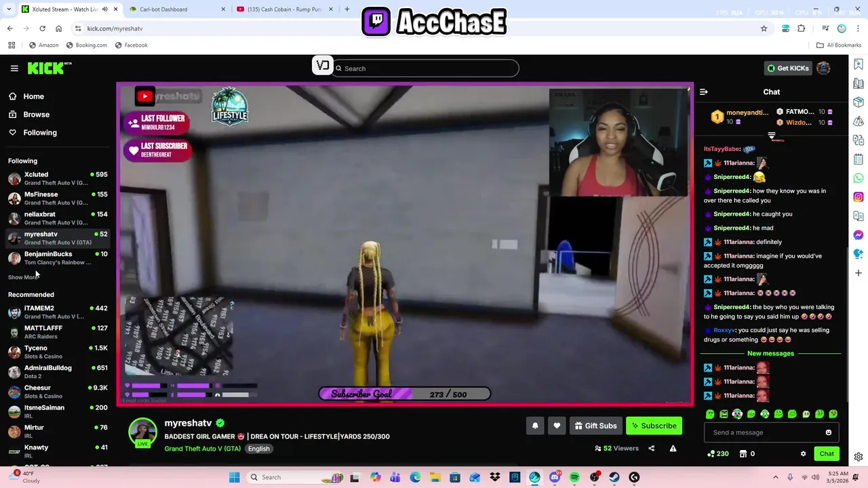Image resolution: width=868 pixels, height=488 pixels.
Task: Open Mirtur recommended channel
Action: (58, 431)
